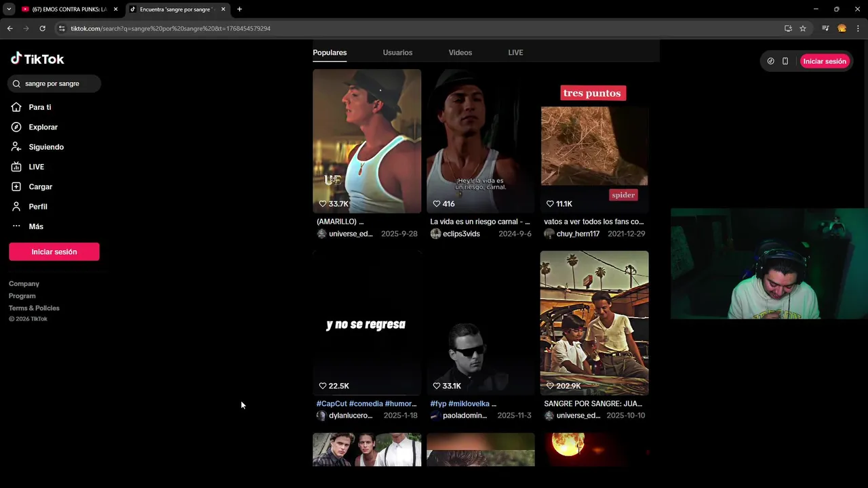Open the tab search dropdown
The image size is (868, 488).
tap(9, 9)
